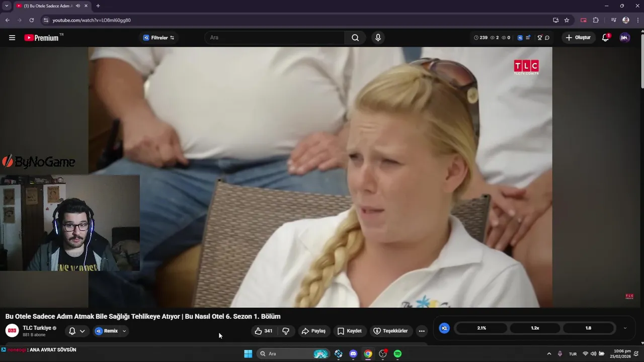644x362 pixels.
Task: Open more actions three-dot menu
Action: 422,331
